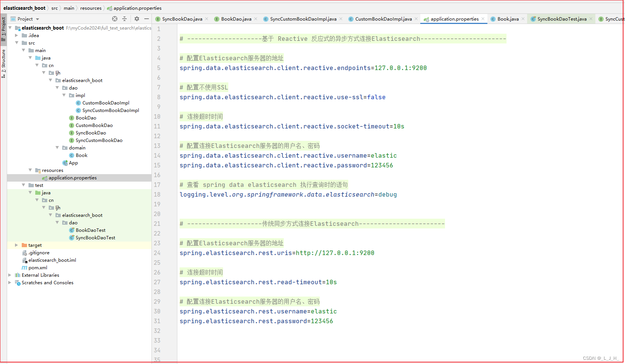This screenshot has width=625, height=364.
Task: Click the src breadcrumb in navigation bar
Action: (x=54, y=8)
